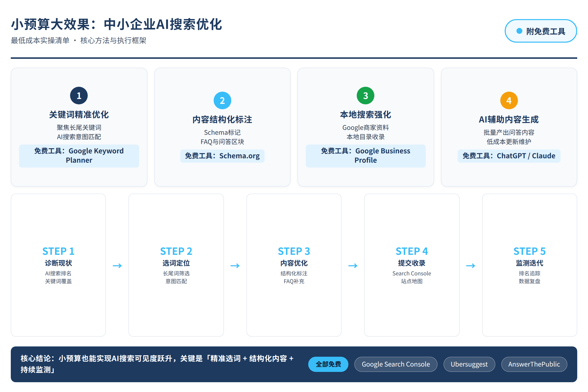The width and height of the screenshot is (588, 392).
Task: Click the Google Search Console pill
Action: tap(396, 364)
